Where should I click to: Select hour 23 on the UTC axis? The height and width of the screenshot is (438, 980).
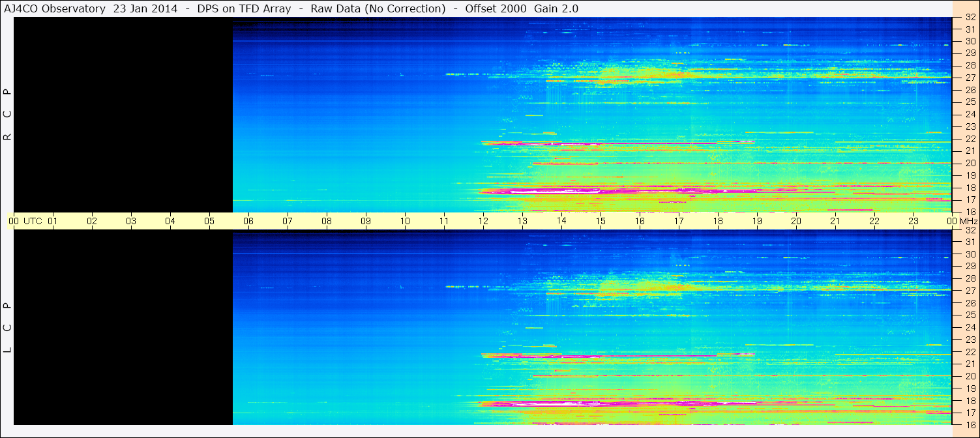pyautogui.click(x=913, y=221)
